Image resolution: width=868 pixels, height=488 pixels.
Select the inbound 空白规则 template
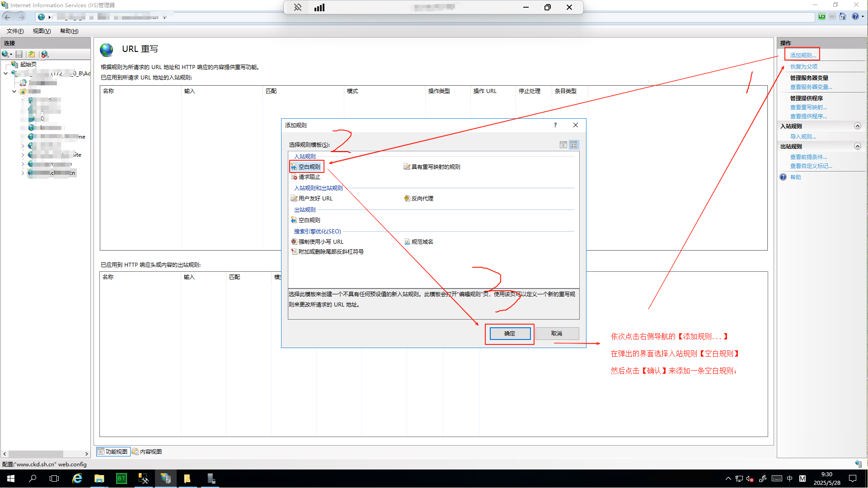point(309,167)
